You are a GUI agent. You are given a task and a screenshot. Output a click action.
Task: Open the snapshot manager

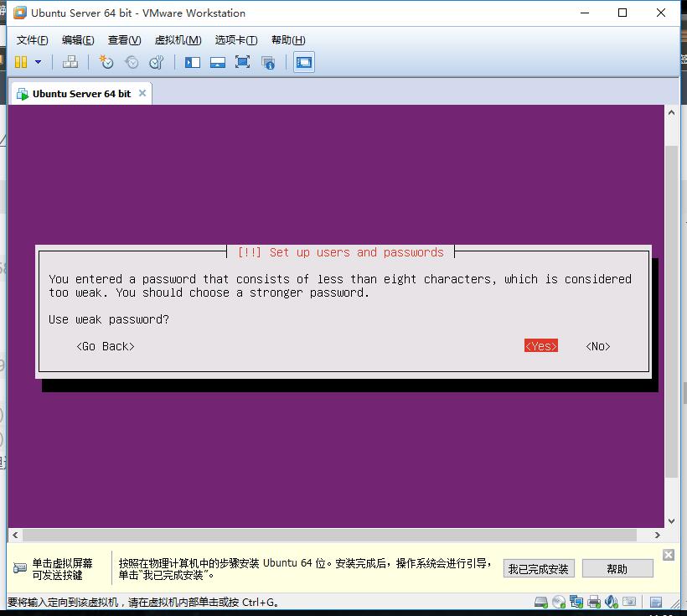click(x=156, y=62)
